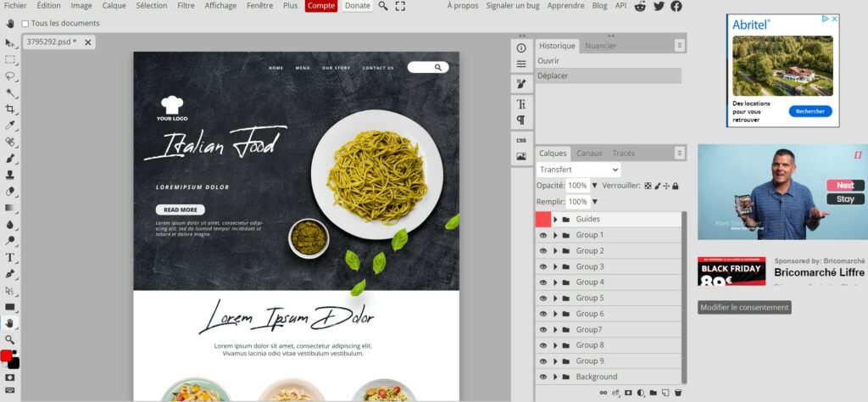
Task: Hide Background group with eye icon
Action: point(543,377)
